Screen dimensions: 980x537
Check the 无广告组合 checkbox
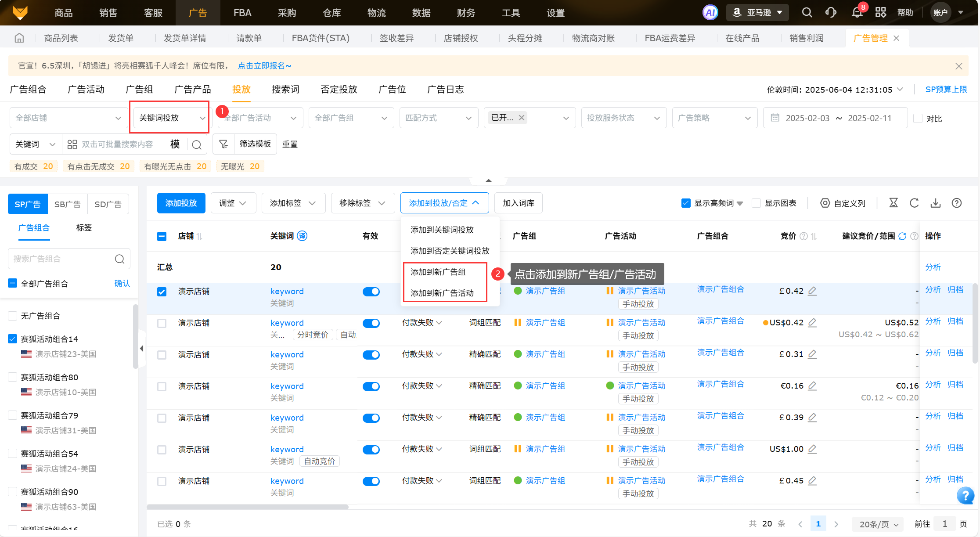[13, 316]
